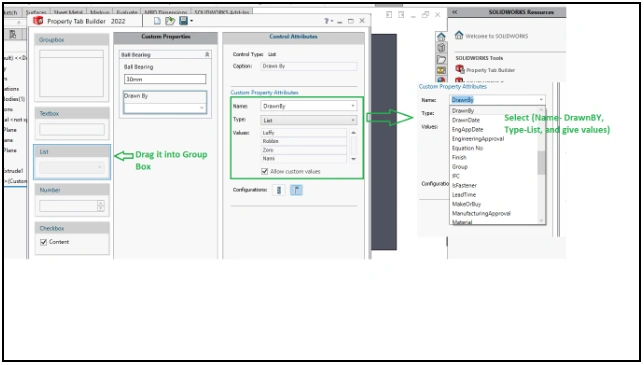644x365 pixels.
Task: Open the SOLIDWORKS Add-Ins tab
Action: (x=222, y=12)
